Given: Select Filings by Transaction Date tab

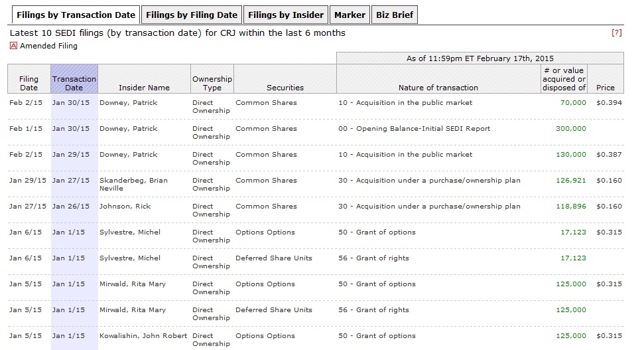Looking at the screenshot, I should 76,15.
